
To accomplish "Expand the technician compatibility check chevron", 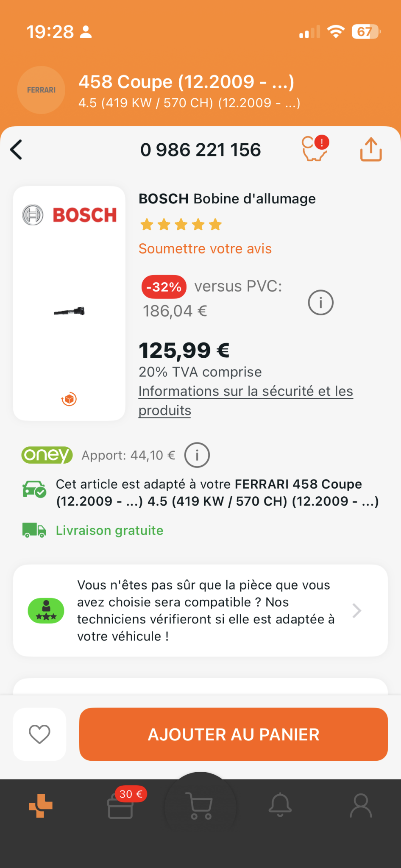I will coord(357,611).
